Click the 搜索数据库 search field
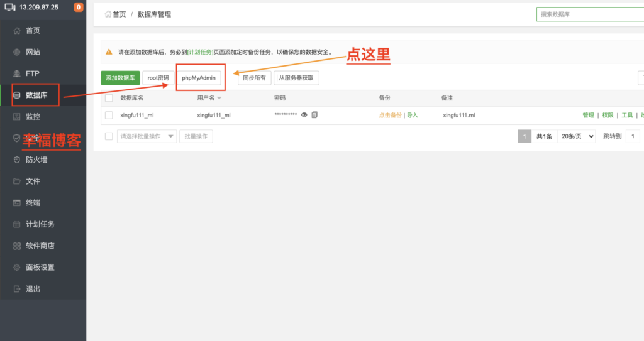 589,14
